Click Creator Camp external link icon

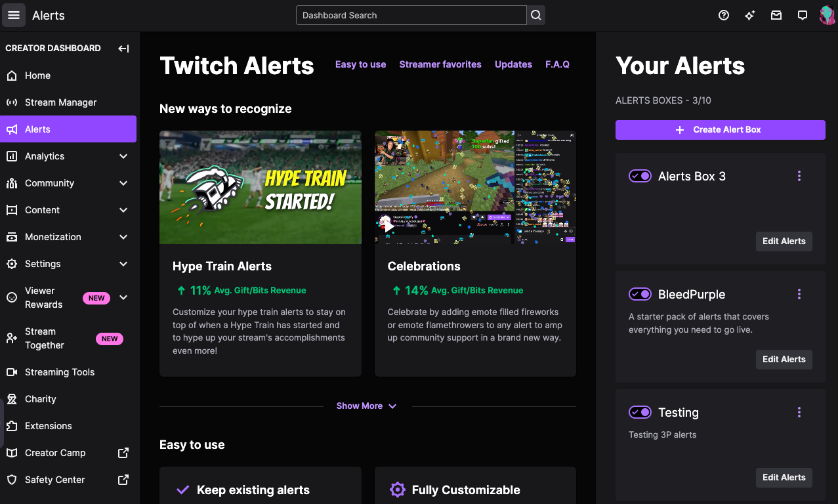click(x=123, y=453)
